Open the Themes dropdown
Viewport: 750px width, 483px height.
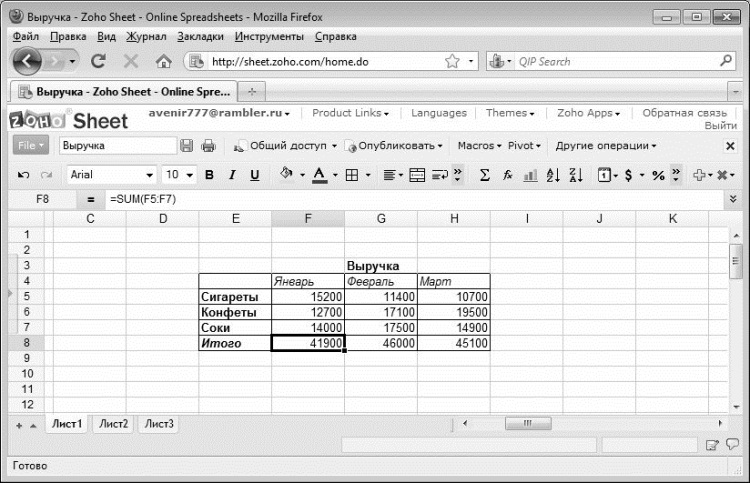pos(510,113)
